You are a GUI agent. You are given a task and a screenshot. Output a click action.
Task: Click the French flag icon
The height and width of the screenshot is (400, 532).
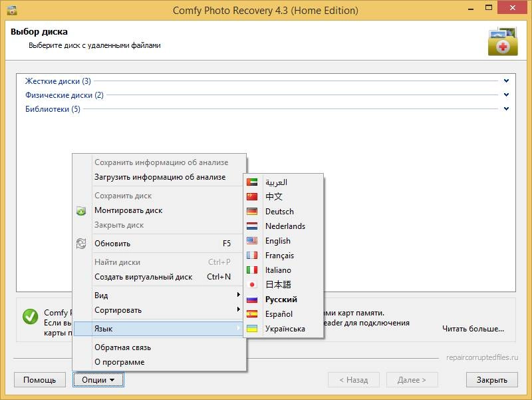[x=252, y=255]
